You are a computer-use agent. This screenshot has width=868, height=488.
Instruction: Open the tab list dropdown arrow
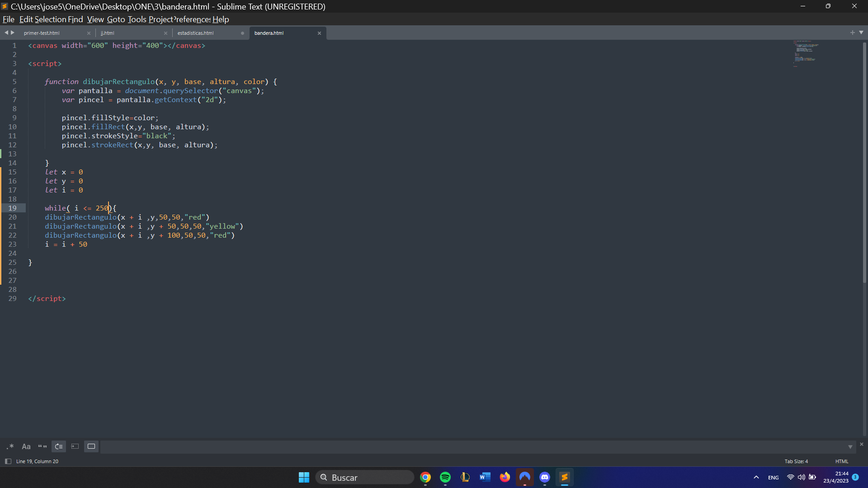861,33
